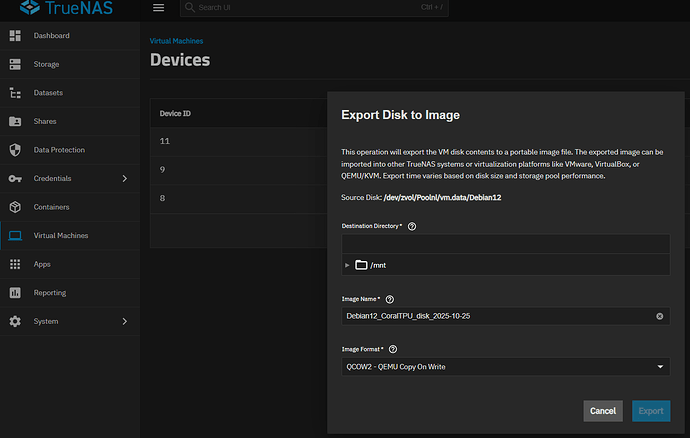The height and width of the screenshot is (438, 690).
Task: Click the Storage sidebar icon
Action: tap(15, 64)
